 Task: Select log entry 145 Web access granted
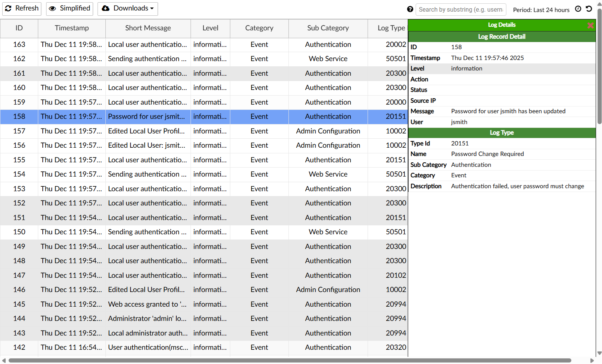(x=147, y=304)
